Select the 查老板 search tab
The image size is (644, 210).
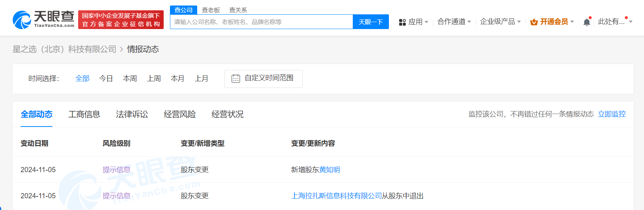(x=211, y=10)
